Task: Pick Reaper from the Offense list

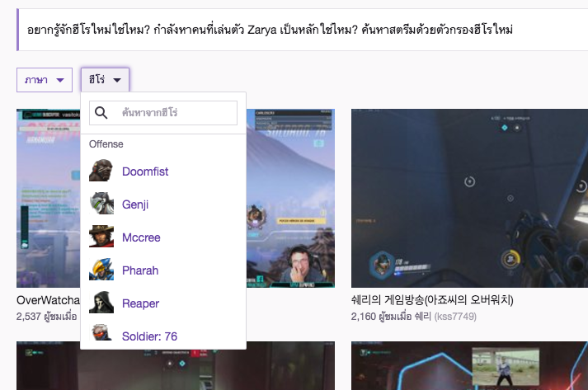Action: tap(141, 303)
